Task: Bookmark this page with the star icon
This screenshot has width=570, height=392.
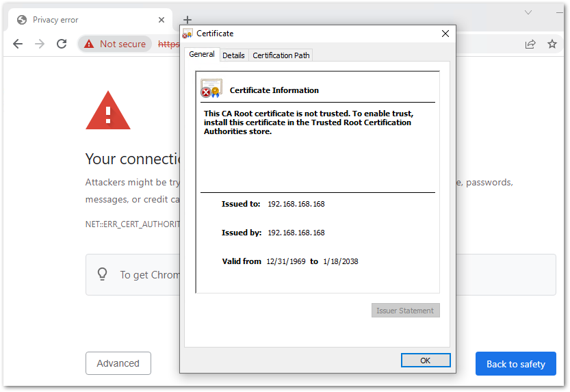Action: 552,44
